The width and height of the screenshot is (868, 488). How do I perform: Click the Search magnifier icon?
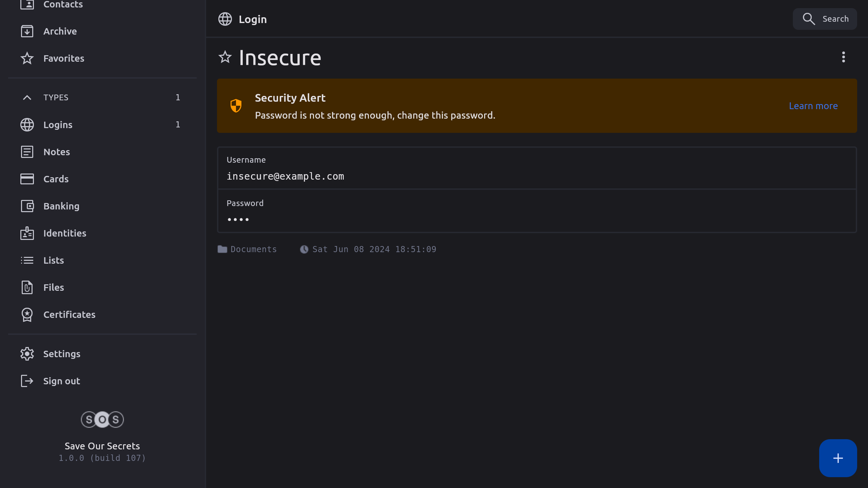[809, 19]
